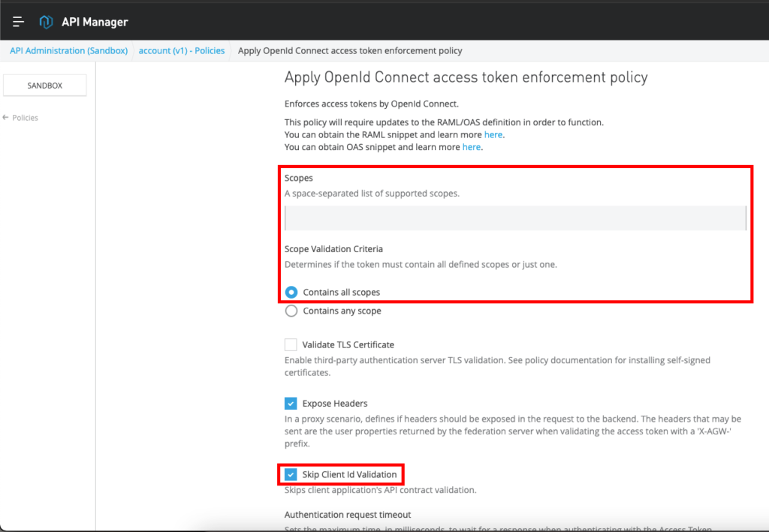Click the MuleSoft API Manager logo
The width and height of the screenshot is (769, 532).
point(47,22)
